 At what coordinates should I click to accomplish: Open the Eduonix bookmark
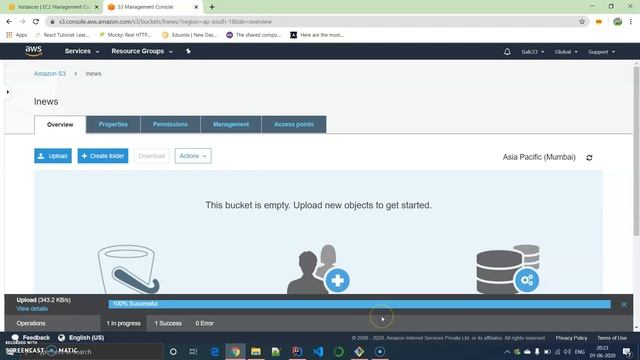click(x=190, y=35)
